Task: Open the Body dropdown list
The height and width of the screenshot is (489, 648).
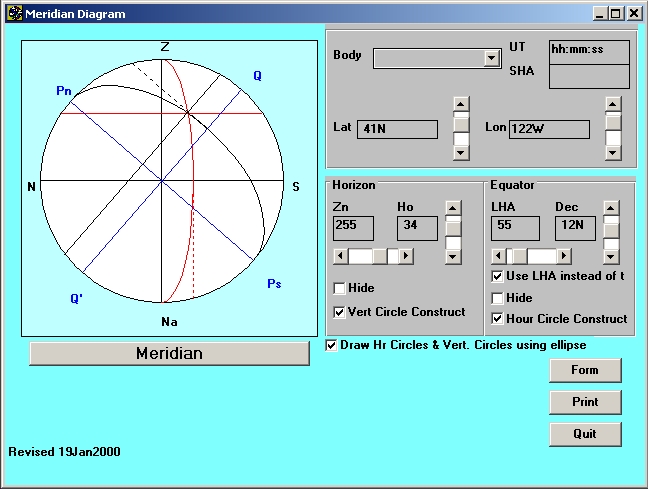Action: 491,59
